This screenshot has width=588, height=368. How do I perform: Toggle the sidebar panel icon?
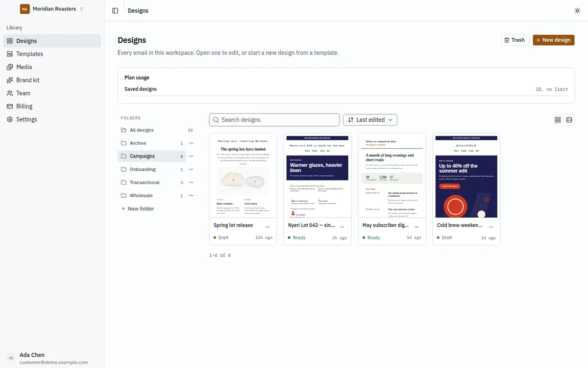pos(115,10)
